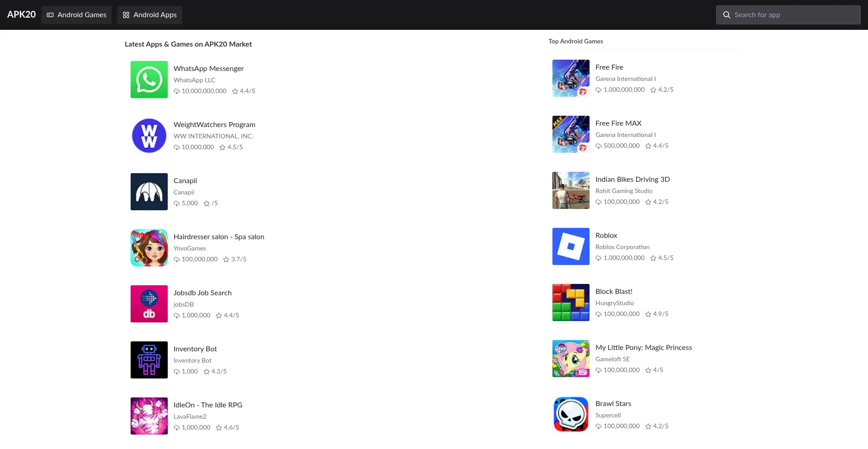Focus the Search for app field
This screenshot has height=449, width=868.
[x=788, y=15]
